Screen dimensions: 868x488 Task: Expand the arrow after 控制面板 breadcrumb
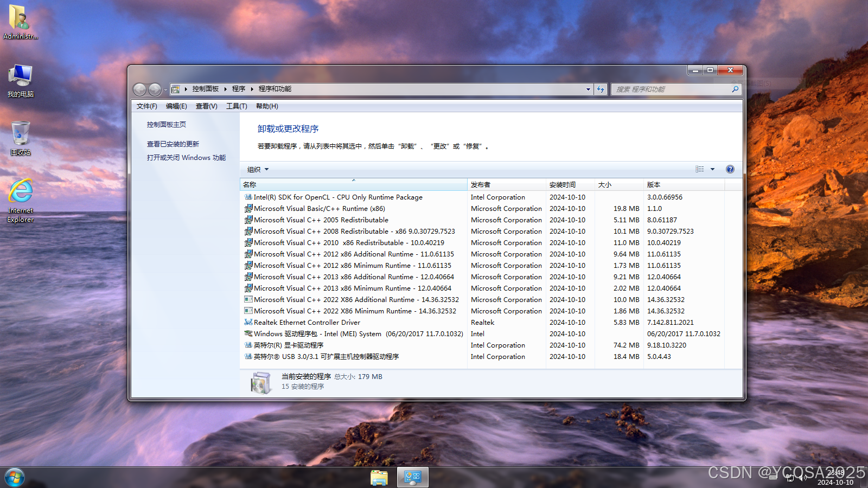tap(226, 89)
